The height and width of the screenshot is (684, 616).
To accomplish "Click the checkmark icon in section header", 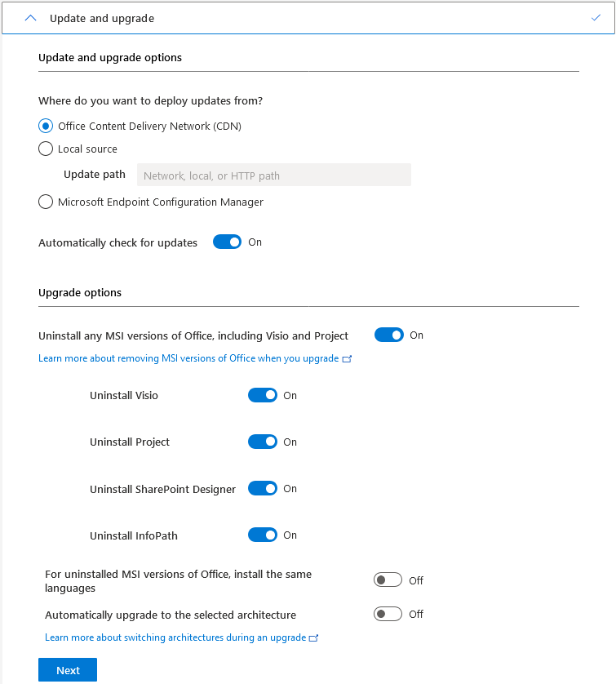I will coord(596,17).
